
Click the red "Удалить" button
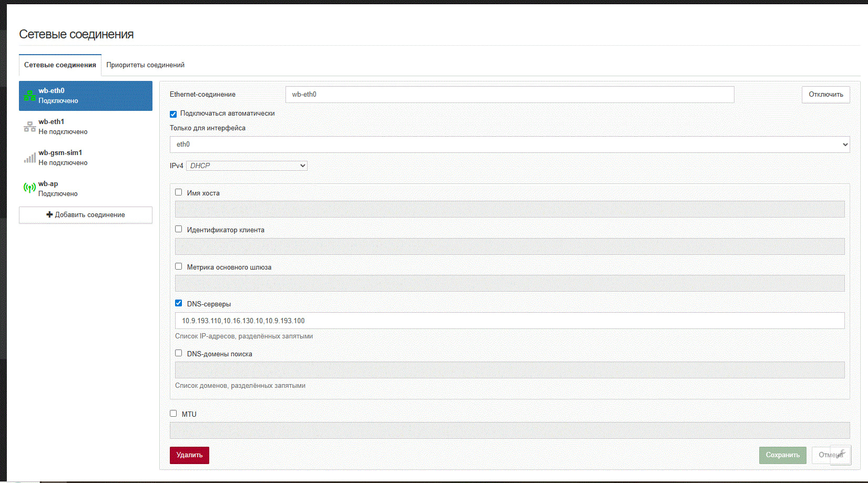pos(189,455)
